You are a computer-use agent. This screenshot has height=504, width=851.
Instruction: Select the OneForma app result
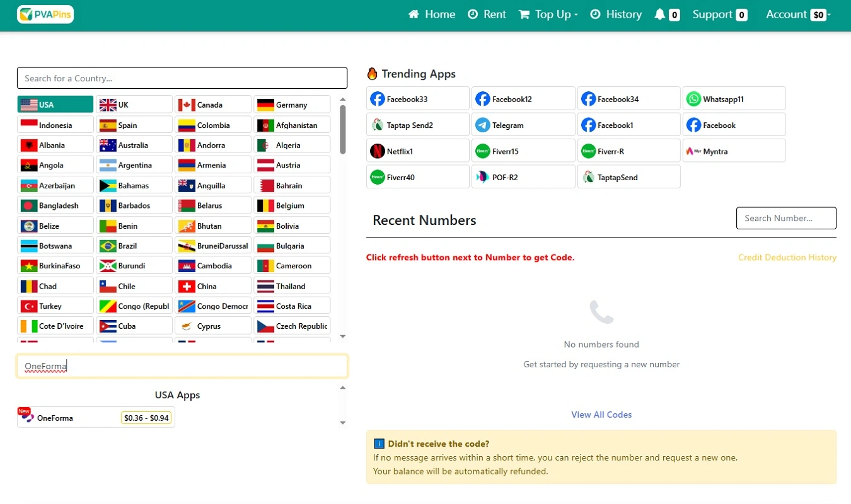96,417
